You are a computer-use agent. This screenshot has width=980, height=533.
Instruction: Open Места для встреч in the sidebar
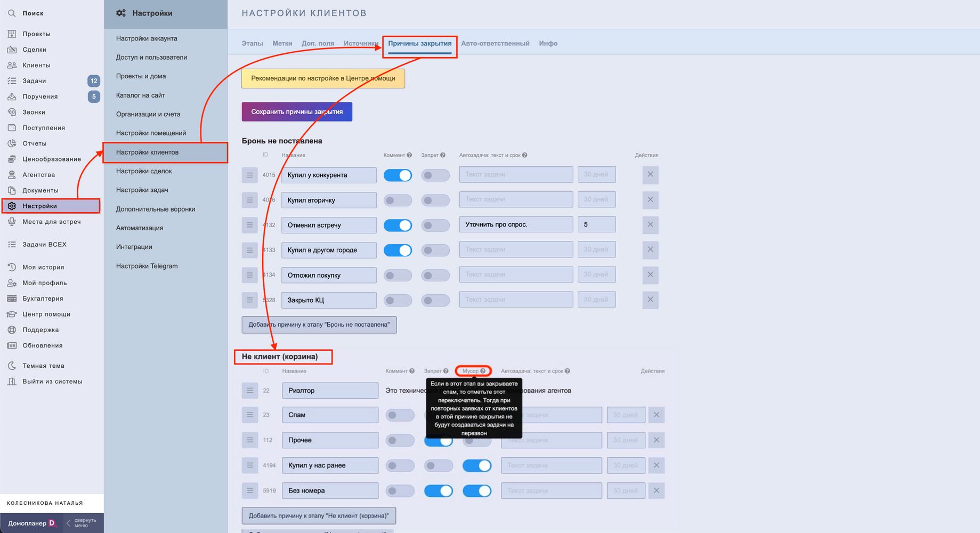pos(52,222)
